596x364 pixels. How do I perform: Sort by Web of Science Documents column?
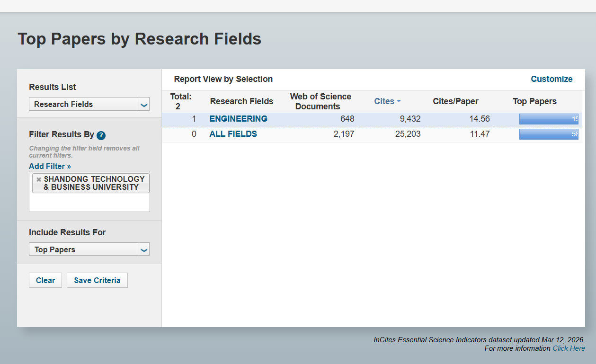[x=320, y=101]
